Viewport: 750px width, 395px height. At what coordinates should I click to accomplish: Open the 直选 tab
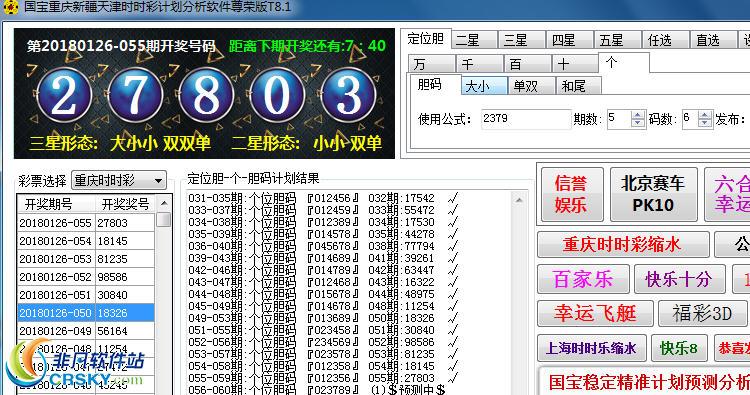coord(713,40)
